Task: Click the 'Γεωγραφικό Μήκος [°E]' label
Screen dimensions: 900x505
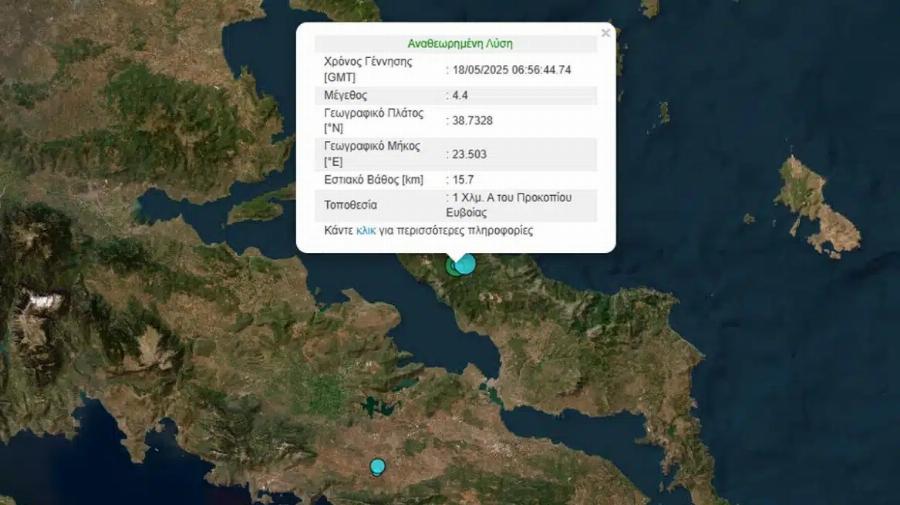Action: [372, 154]
